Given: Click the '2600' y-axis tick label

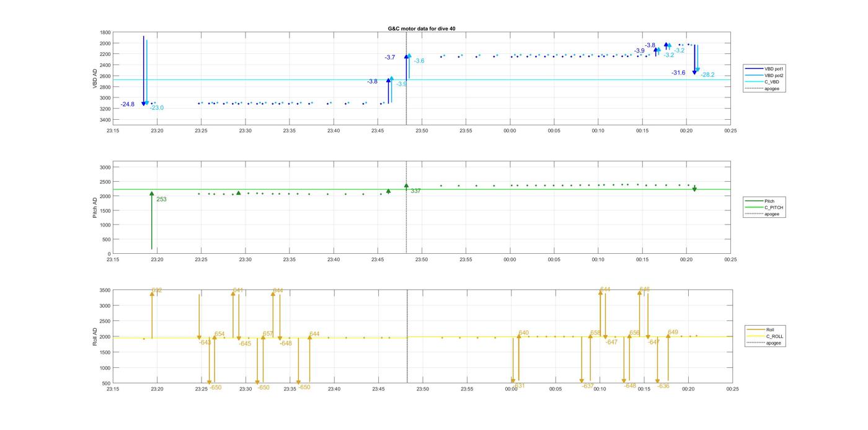Looking at the screenshot, I should coord(105,76).
